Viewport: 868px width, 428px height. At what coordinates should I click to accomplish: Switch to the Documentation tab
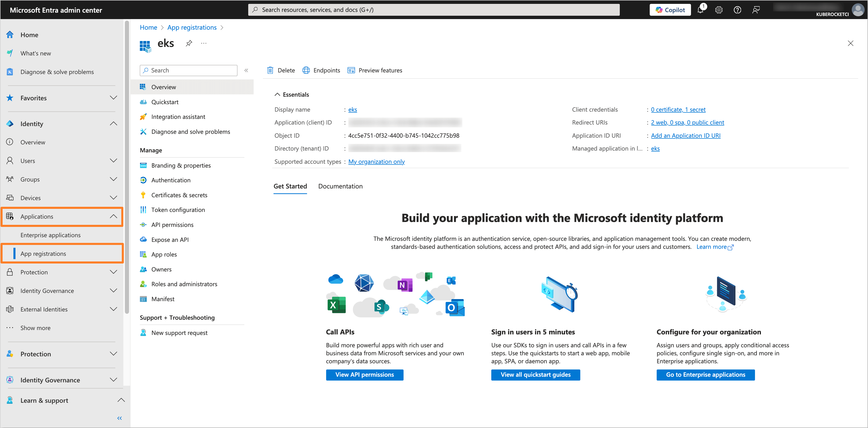point(340,186)
